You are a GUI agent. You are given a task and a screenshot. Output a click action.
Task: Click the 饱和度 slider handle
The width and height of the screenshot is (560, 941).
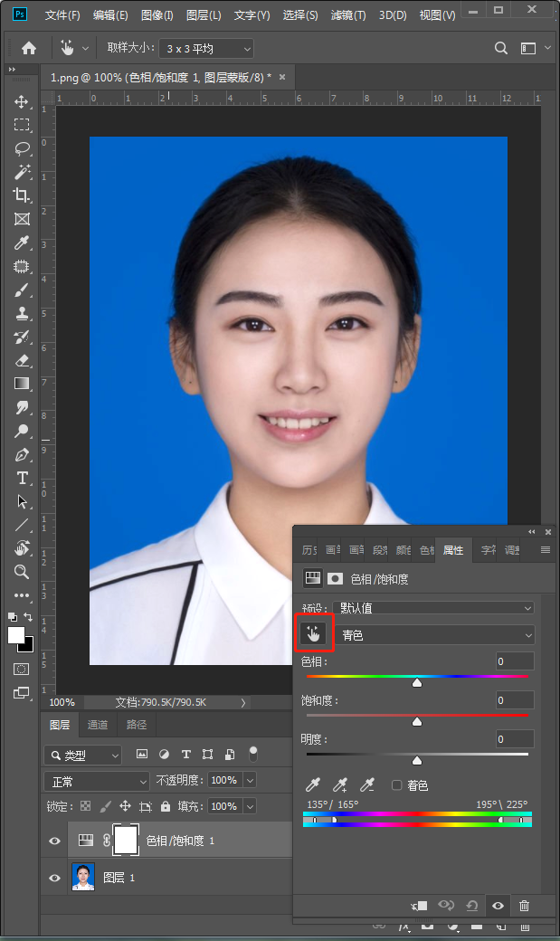[x=417, y=722]
